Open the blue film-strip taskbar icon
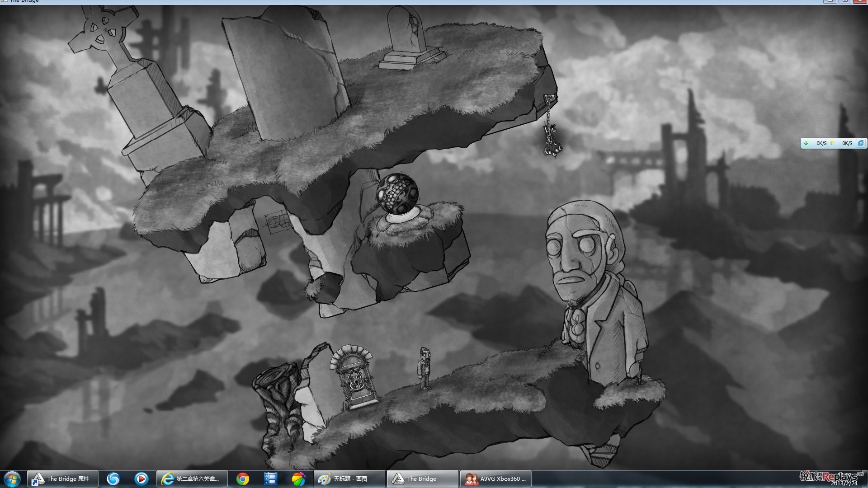Image resolution: width=868 pixels, height=488 pixels. pyautogui.click(x=270, y=479)
